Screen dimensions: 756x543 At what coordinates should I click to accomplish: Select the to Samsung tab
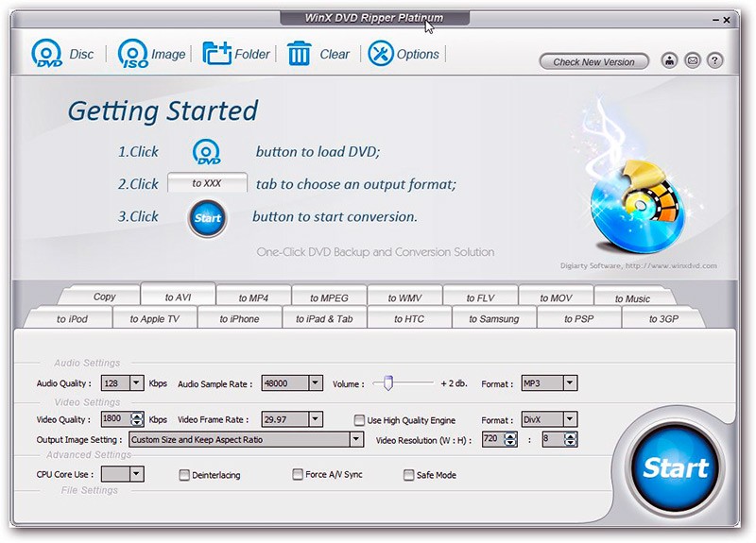[493, 318]
